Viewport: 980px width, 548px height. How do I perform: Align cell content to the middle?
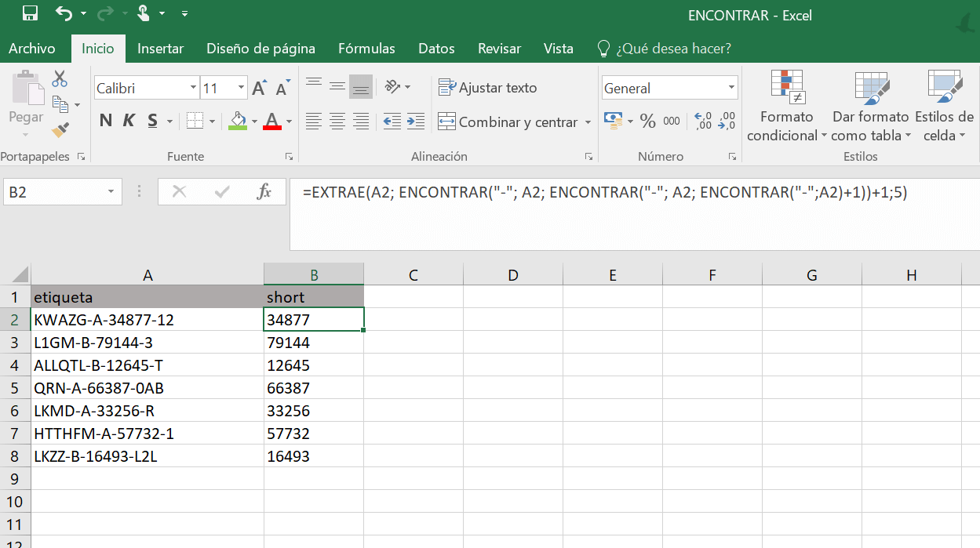(337, 87)
